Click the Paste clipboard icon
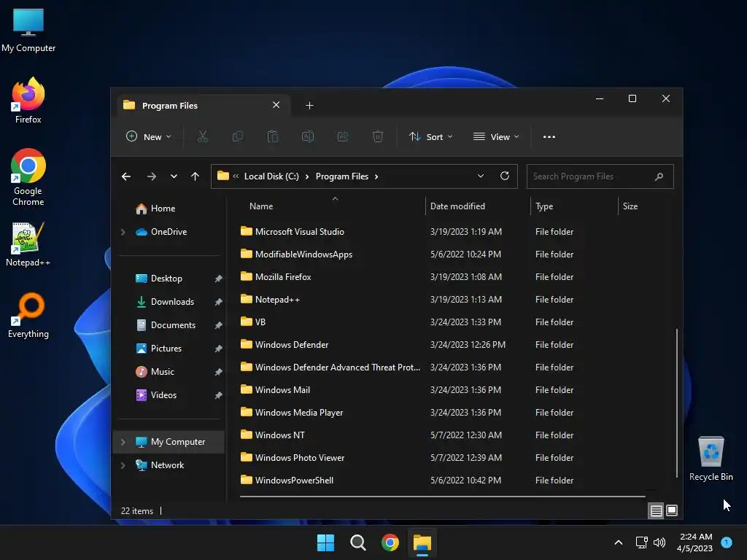This screenshot has width=747, height=560. click(273, 136)
